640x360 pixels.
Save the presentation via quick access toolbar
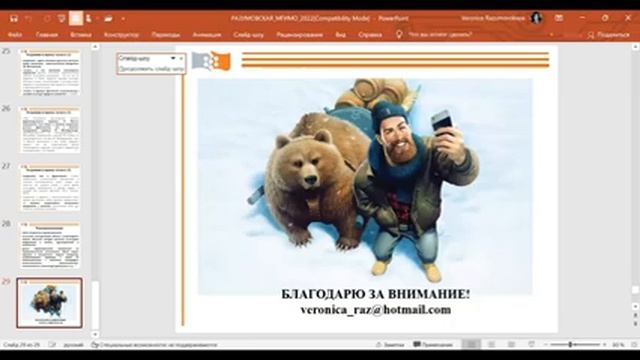click(x=14, y=19)
